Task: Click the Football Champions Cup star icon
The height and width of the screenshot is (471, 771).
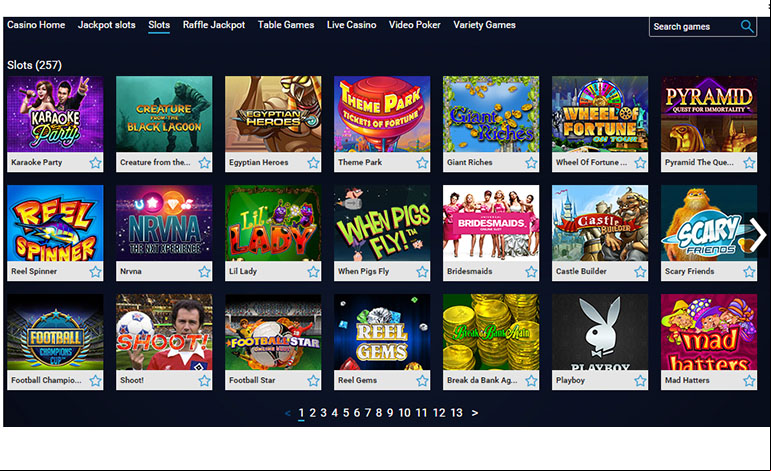Action: [95, 381]
